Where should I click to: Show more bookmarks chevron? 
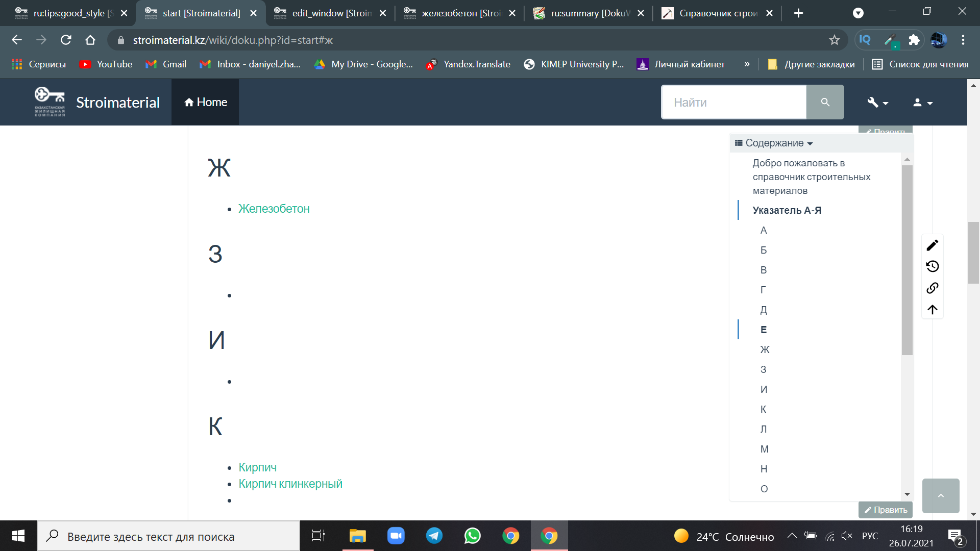pos(747,64)
